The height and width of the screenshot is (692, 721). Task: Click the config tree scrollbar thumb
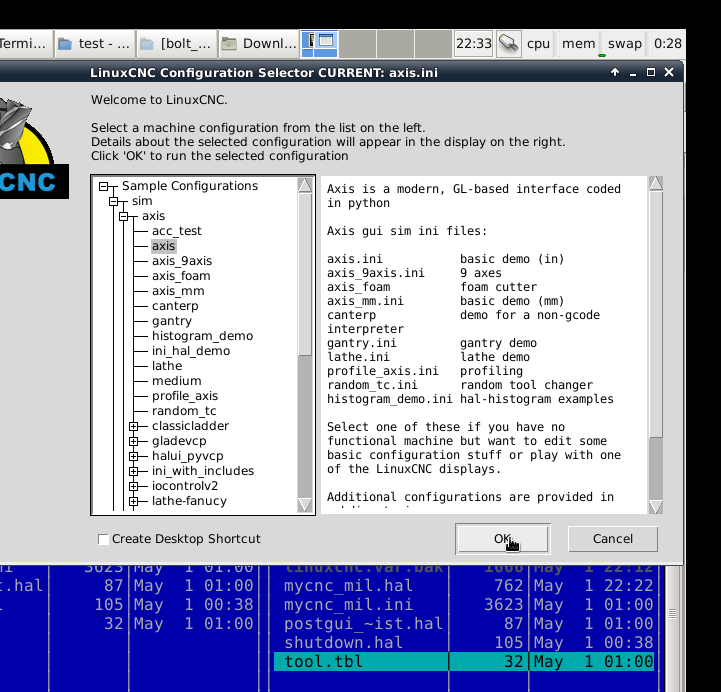point(304,274)
